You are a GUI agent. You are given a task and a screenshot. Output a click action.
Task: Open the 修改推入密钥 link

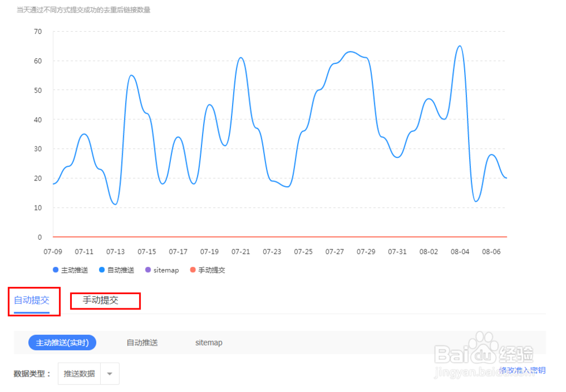[522, 371]
